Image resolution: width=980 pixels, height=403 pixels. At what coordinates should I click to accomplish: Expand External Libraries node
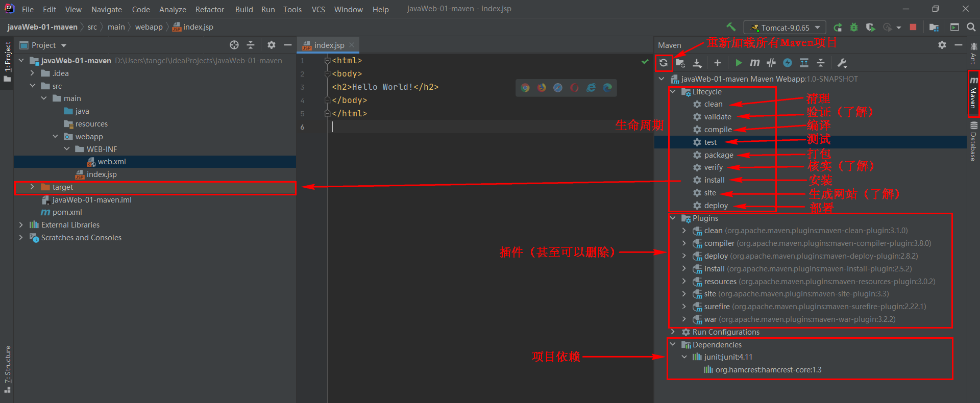(21, 225)
